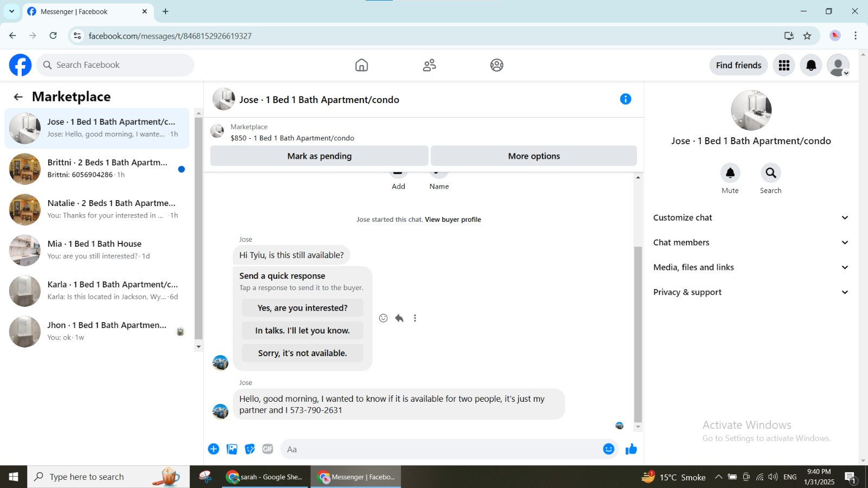Open the sarah Google Sheets taskbar window

(266, 477)
